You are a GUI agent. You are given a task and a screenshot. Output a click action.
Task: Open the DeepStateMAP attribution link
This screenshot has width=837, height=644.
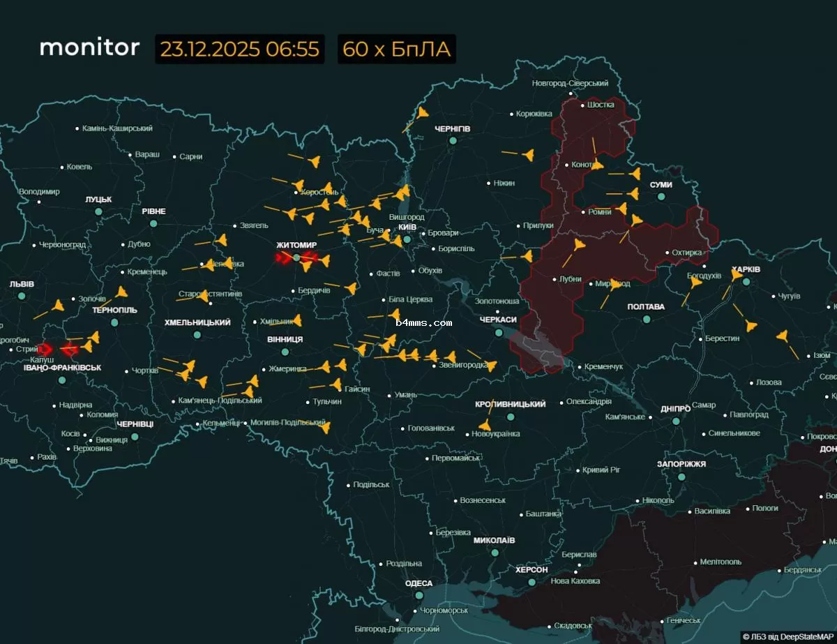(x=785, y=636)
